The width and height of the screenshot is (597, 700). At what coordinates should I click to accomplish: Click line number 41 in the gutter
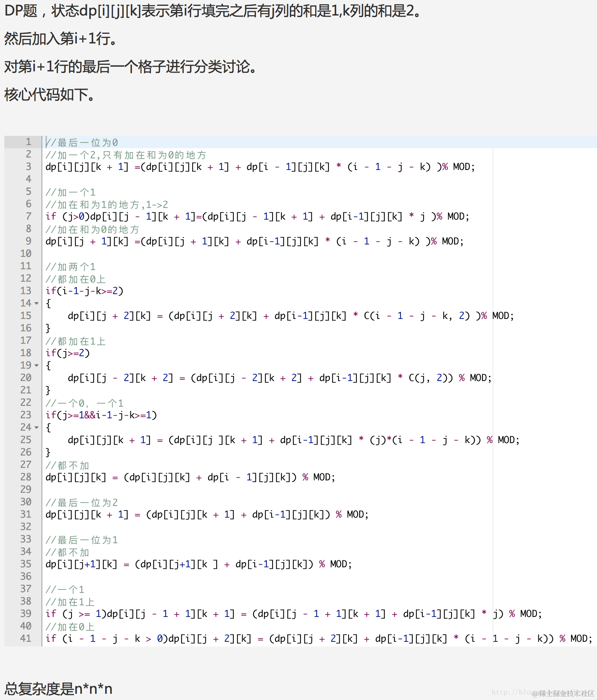click(26, 639)
